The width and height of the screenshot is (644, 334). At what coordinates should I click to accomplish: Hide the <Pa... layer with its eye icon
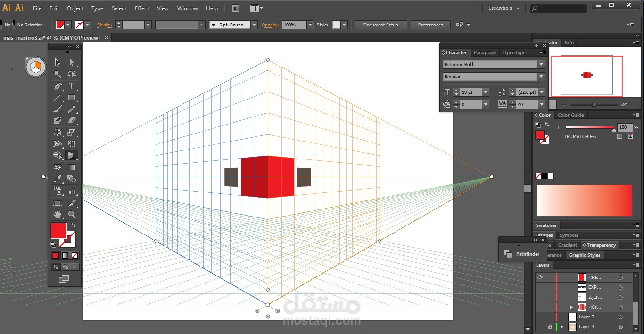point(540,277)
